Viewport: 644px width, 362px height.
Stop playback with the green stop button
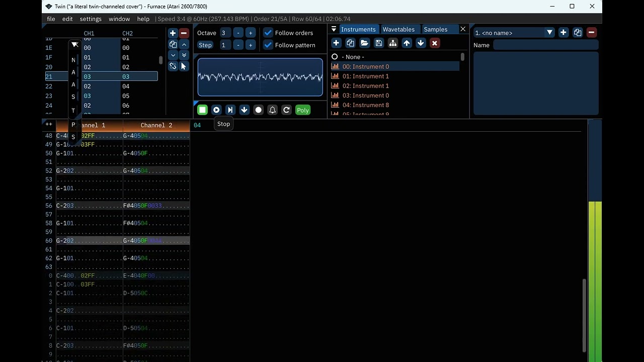(202, 110)
